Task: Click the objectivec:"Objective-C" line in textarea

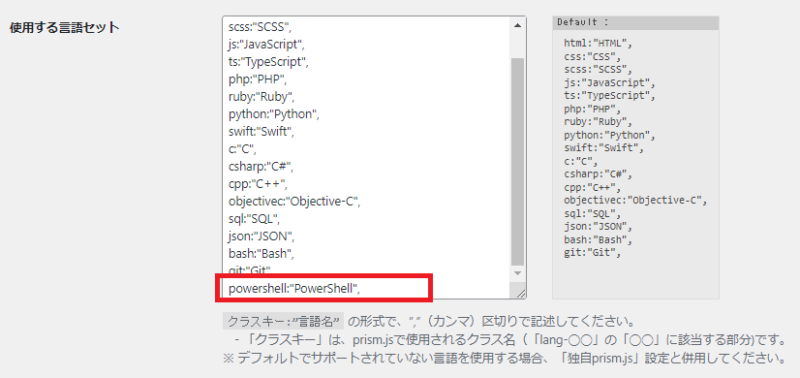Action: pyautogui.click(x=294, y=202)
